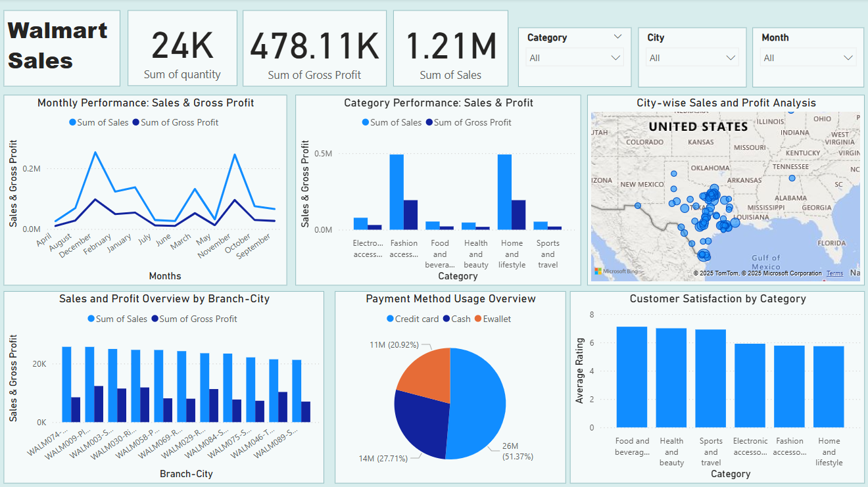Click Sum of Sales legend in Category Performance
Viewport: 868px width, 487px height.
point(392,122)
